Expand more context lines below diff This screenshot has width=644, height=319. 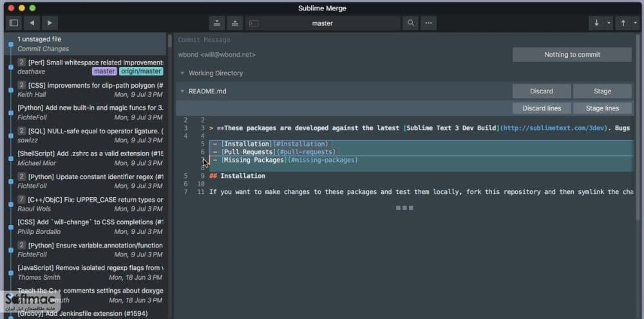(x=404, y=208)
